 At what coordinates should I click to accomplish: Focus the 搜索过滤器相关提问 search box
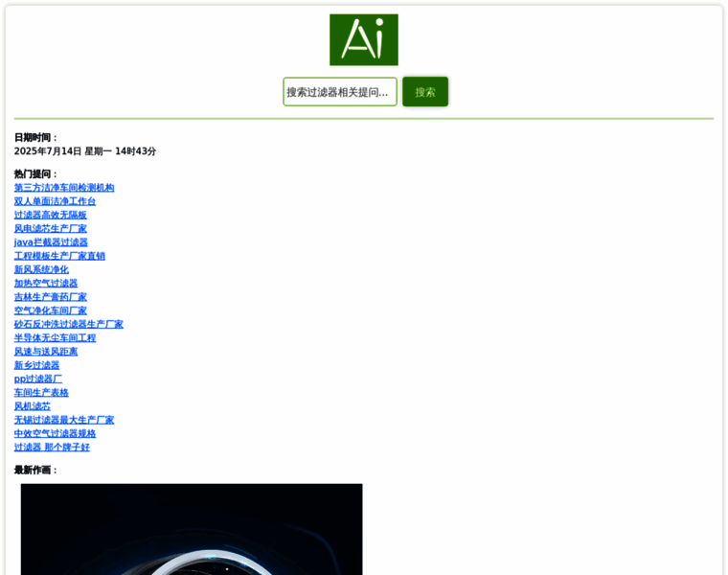tap(340, 92)
